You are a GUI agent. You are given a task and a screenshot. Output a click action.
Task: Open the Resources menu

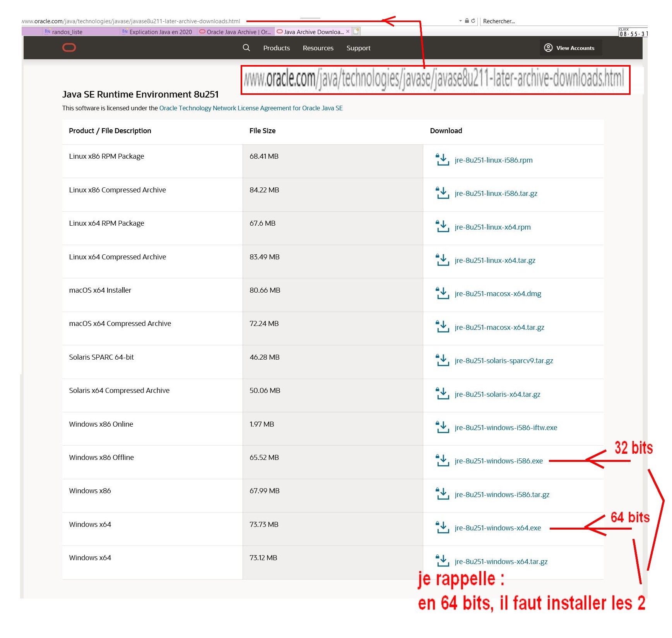318,48
